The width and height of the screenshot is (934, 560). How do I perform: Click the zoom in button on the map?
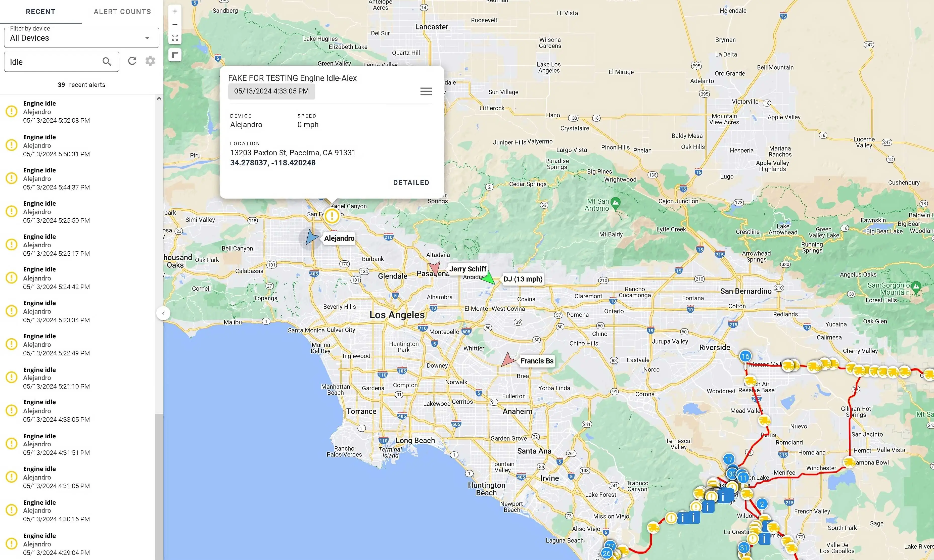(x=175, y=11)
